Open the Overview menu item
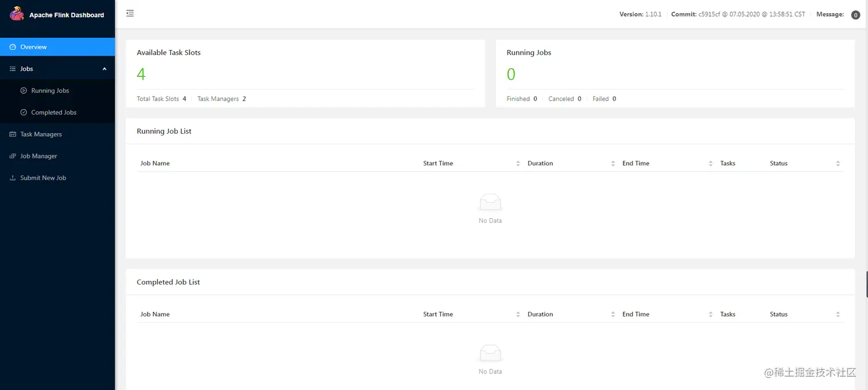The width and height of the screenshot is (868, 390). pos(33,47)
